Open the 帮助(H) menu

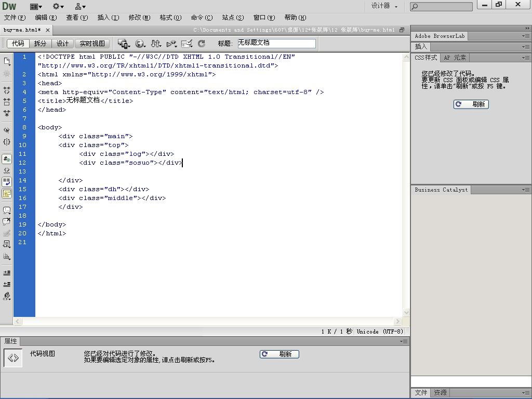pyautogui.click(x=296, y=18)
